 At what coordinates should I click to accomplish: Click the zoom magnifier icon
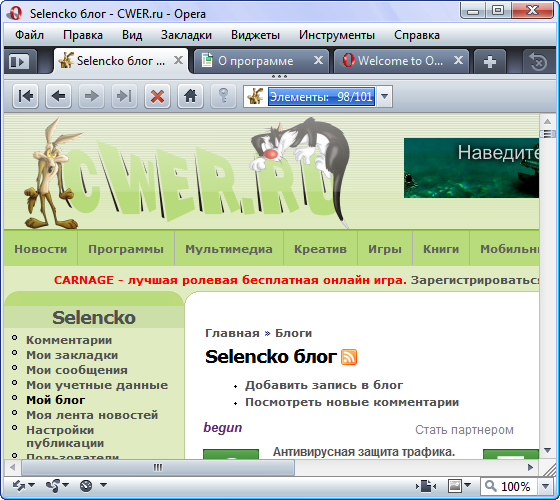[491, 486]
